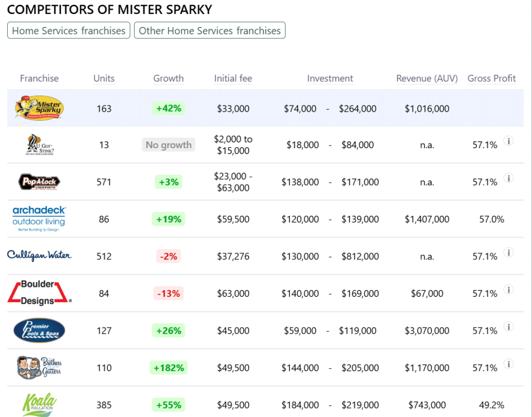Click the 49.2% gross profit value

[x=491, y=405]
